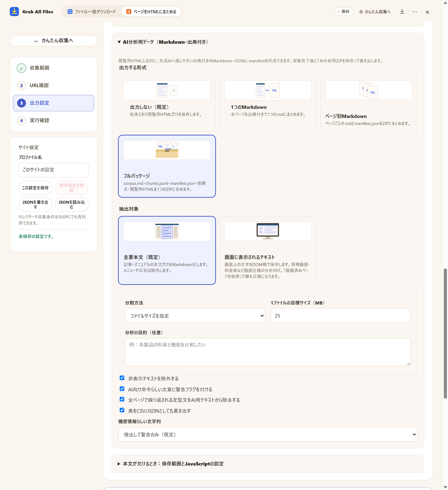The height and width of the screenshot is (490, 448).
Task: Select step 3 出力設定
Action: pos(54,103)
